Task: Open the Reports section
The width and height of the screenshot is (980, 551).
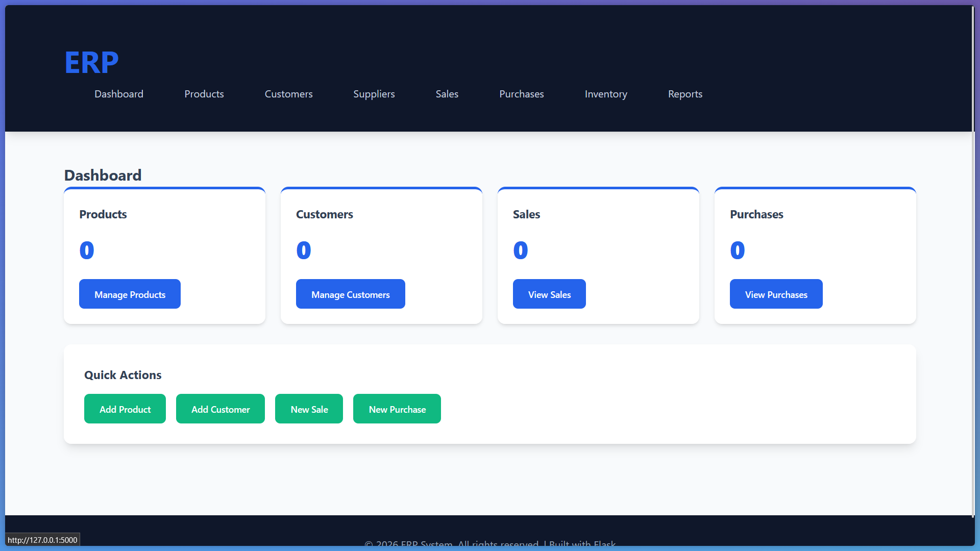Action: point(685,94)
